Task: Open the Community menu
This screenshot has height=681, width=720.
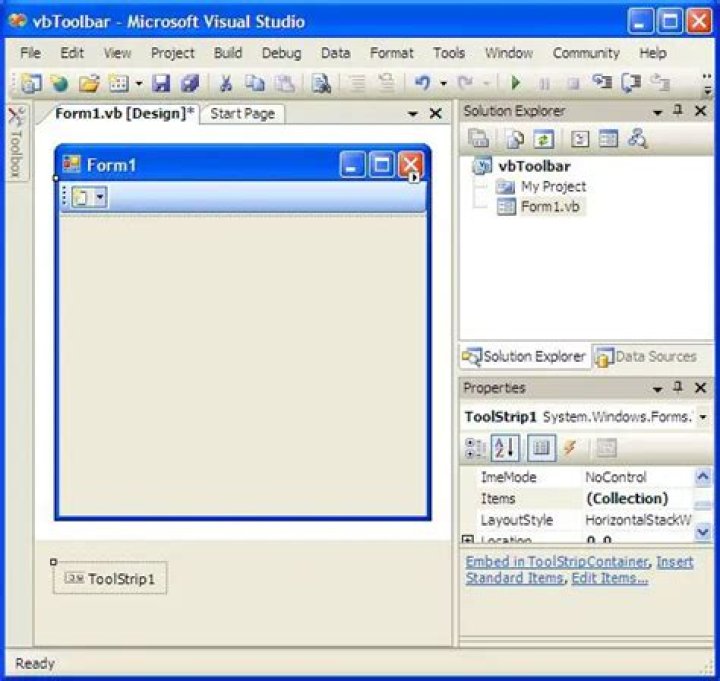Action: [586, 53]
